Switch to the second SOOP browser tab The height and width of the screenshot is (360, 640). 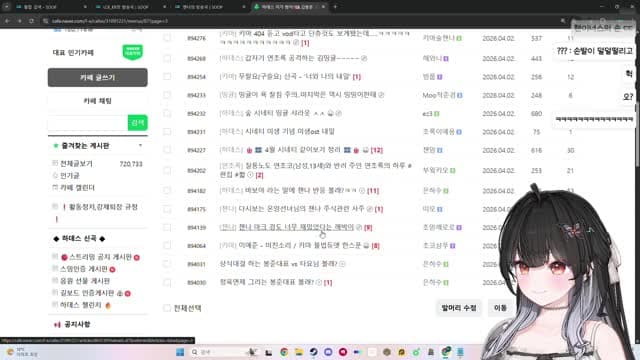pyautogui.click(x=130, y=7)
